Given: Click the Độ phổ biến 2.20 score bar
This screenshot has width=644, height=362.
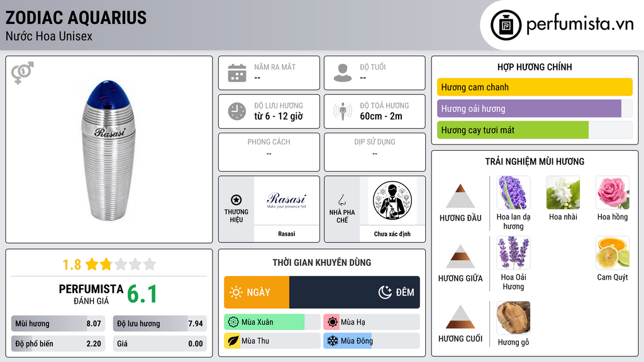Looking at the screenshot, I should [x=58, y=344].
